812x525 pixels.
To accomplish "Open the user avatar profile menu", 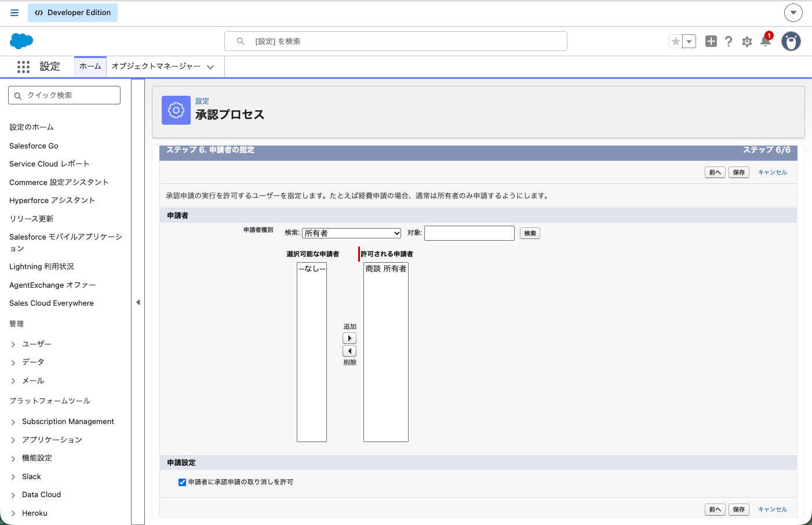I will [791, 41].
